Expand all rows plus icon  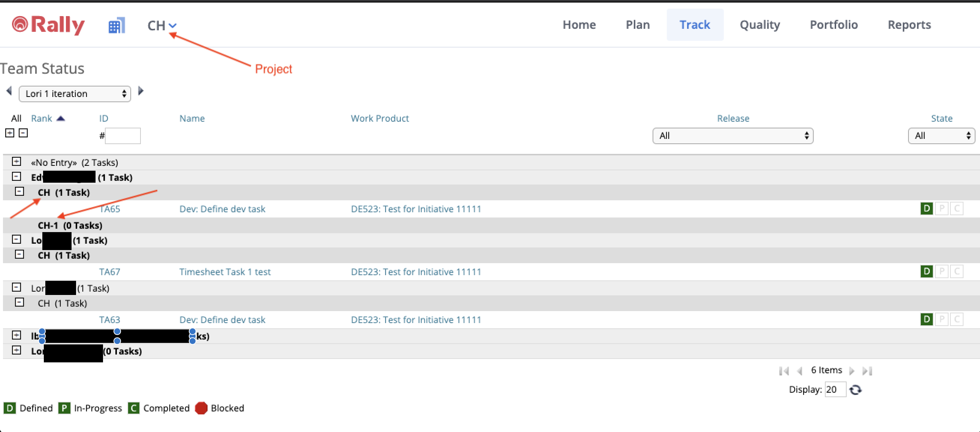[x=10, y=133]
